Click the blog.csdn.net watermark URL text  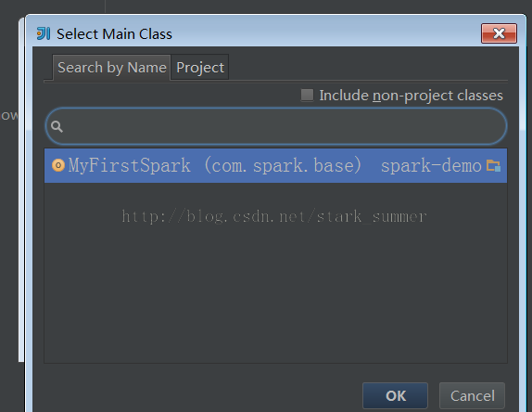(x=274, y=217)
